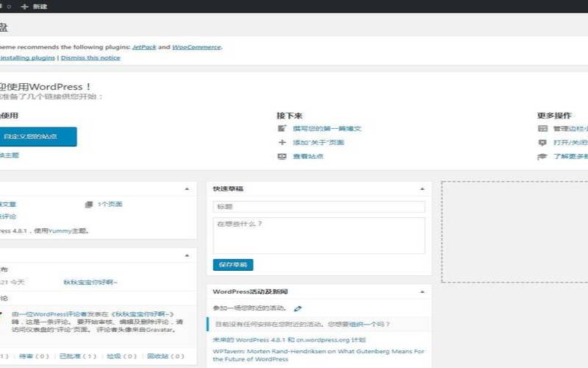The width and height of the screenshot is (588, 368).
Task: Open 《秋秋宝宝你好啊~》 link in the comment
Action: pos(143,314)
